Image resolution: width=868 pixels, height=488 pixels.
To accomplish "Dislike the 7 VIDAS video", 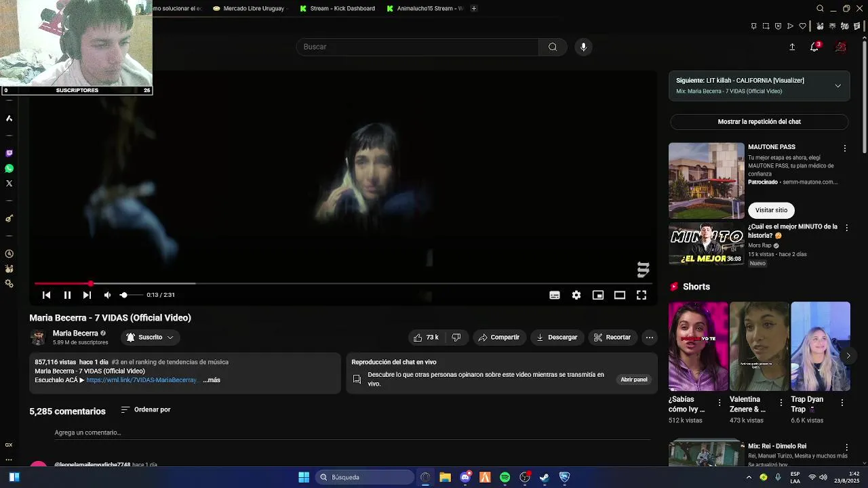I will tap(456, 337).
